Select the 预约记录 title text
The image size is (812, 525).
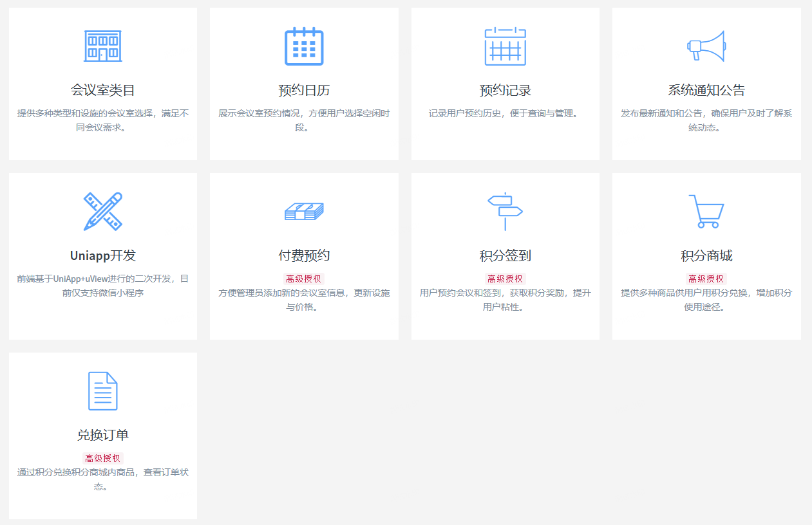[x=505, y=90]
